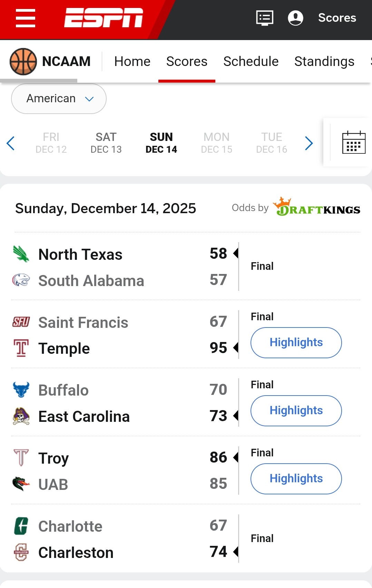Watch Troy vs UAB highlights
This screenshot has height=588, width=372.
(x=296, y=478)
